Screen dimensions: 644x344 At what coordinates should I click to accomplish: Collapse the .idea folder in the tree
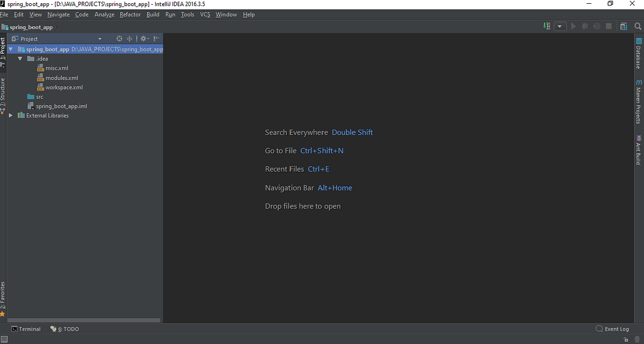click(x=20, y=58)
